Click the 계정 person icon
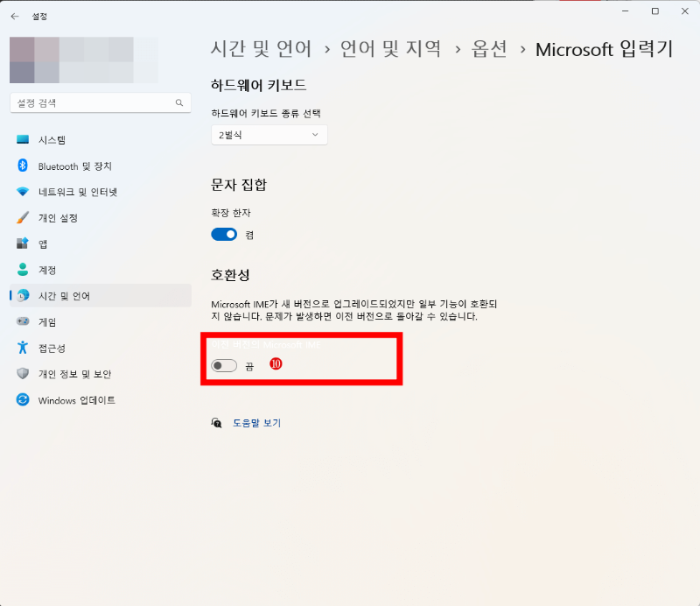700x606 pixels. point(23,270)
